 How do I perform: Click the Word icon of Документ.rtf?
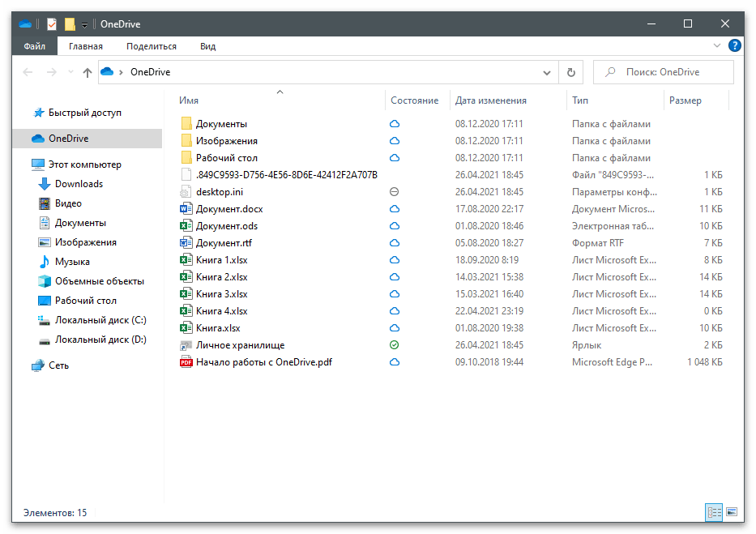click(186, 243)
